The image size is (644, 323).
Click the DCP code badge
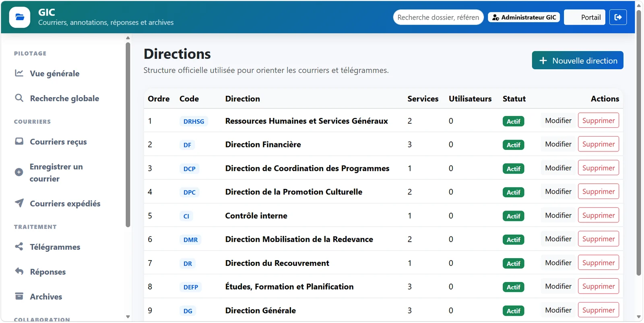point(189,169)
